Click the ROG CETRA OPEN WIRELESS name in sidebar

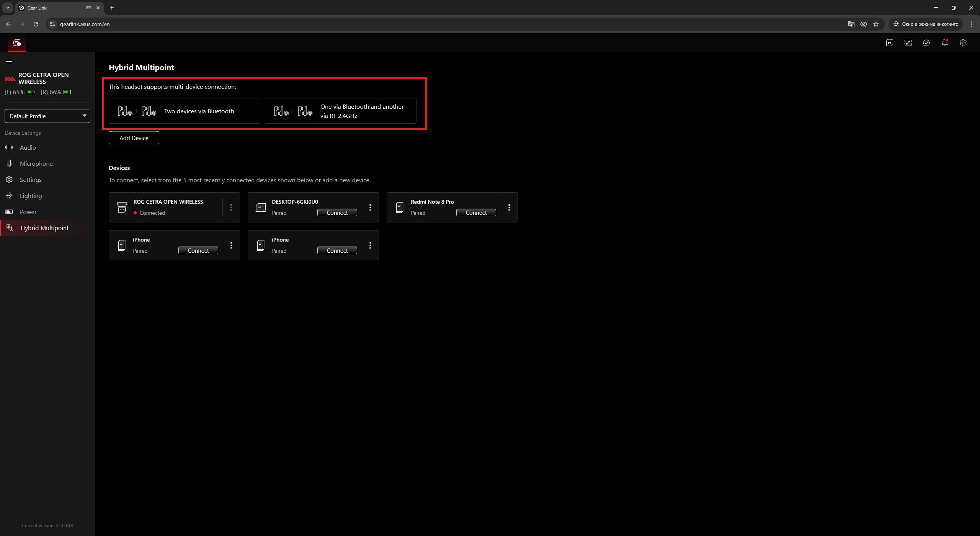(44, 78)
